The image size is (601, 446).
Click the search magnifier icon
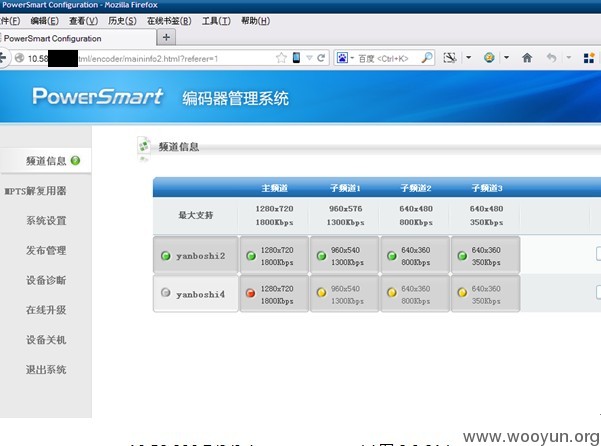click(427, 58)
